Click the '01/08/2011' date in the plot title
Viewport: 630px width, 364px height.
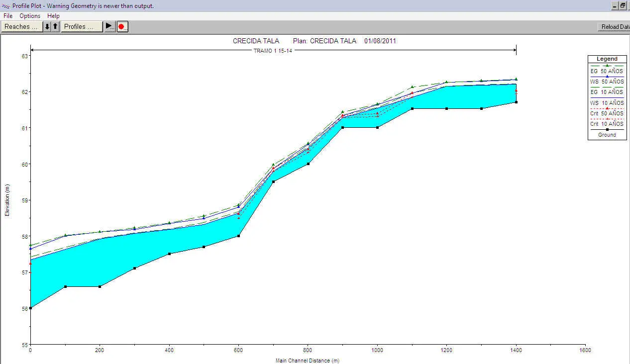[380, 41]
